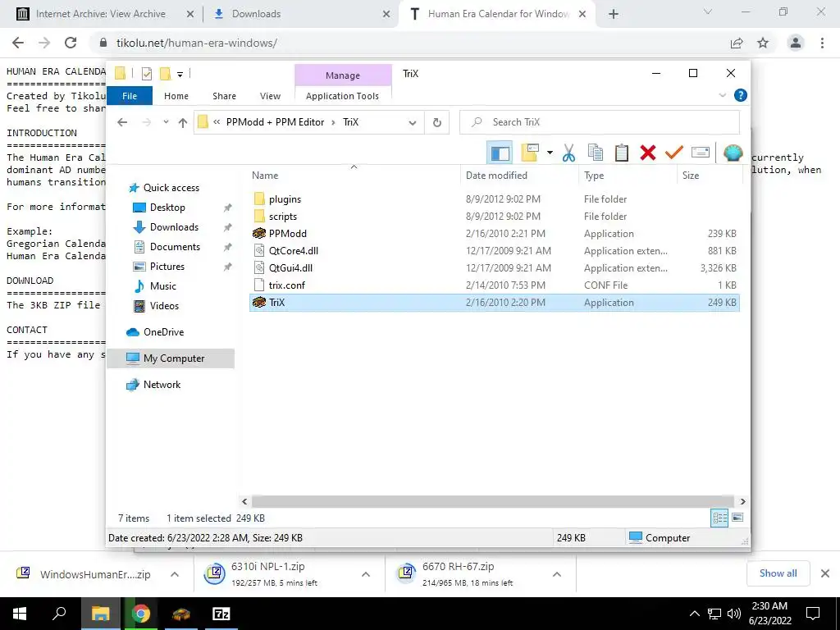The image size is (840, 630).
Task: Sort files by Type column header
Action: click(594, 176)
